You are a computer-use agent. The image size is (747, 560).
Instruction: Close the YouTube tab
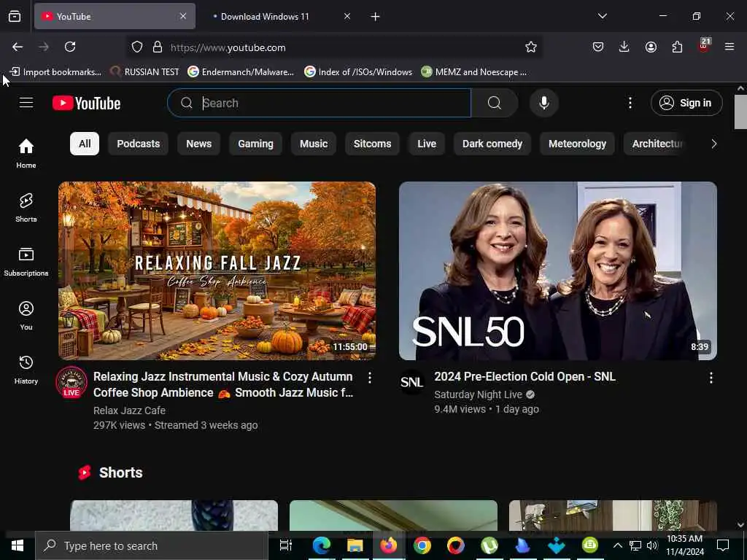[x=183, y=16]
